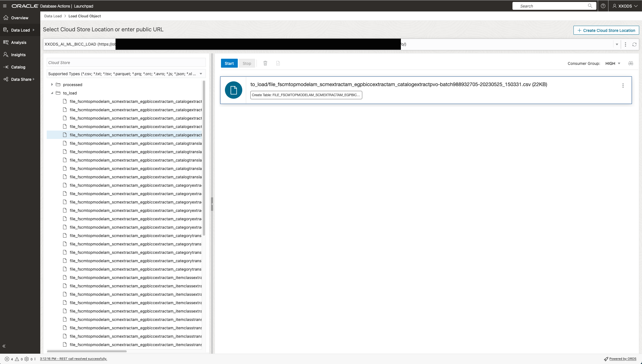Open settings options from the status bar
642x364 pixels.
tap(27, 359)
